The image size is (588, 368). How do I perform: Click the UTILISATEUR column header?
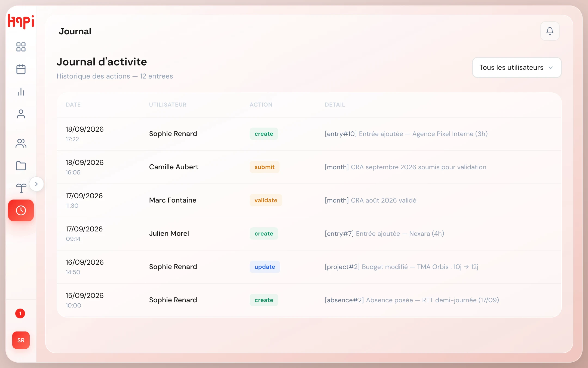click(x=168, y=105)
